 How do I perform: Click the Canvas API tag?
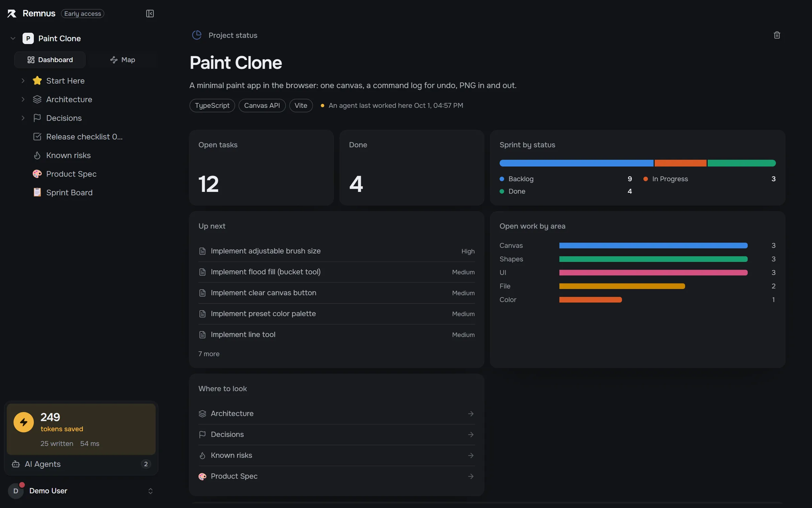click(262, 105)
